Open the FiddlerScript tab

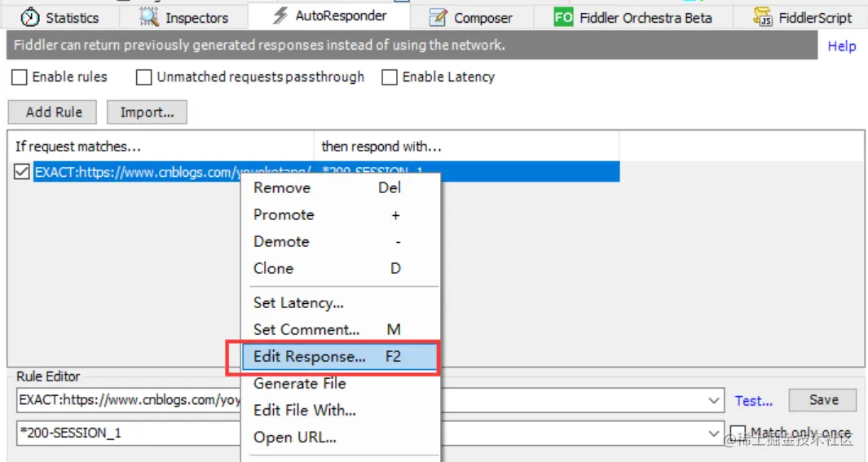pyautogui.click(x=803, y=18)
